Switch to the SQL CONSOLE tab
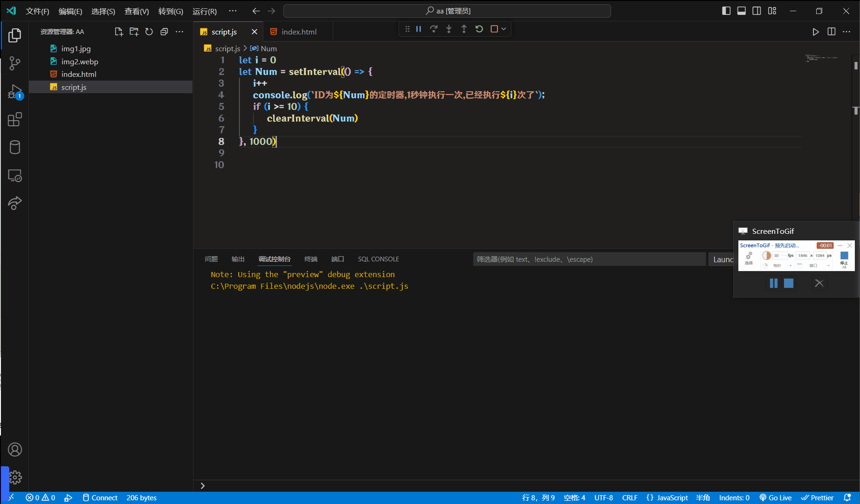Image resolution: width=860 pixels, height=504 pixels. click(x=378, y=259)
